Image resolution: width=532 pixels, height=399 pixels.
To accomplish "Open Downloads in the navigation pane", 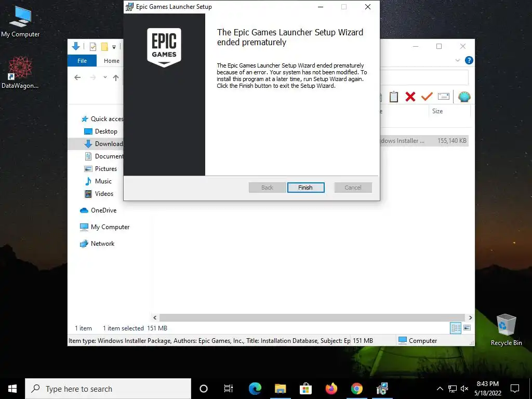I will (103, 144).
